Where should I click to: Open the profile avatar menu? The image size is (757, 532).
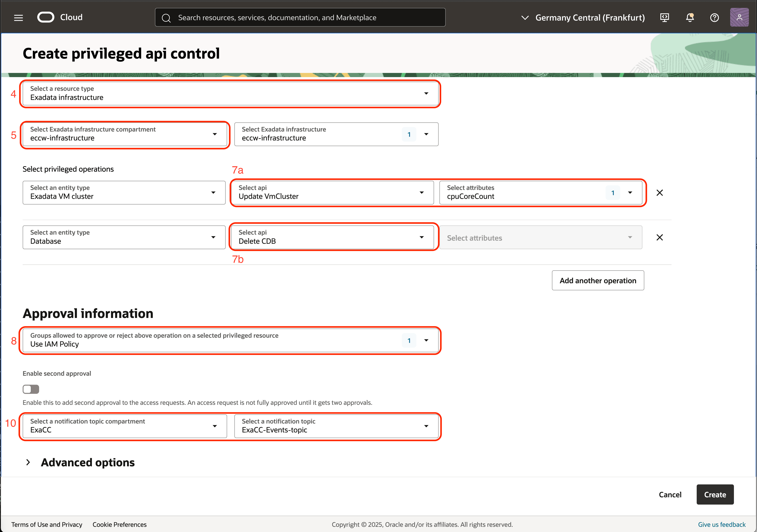739,17
